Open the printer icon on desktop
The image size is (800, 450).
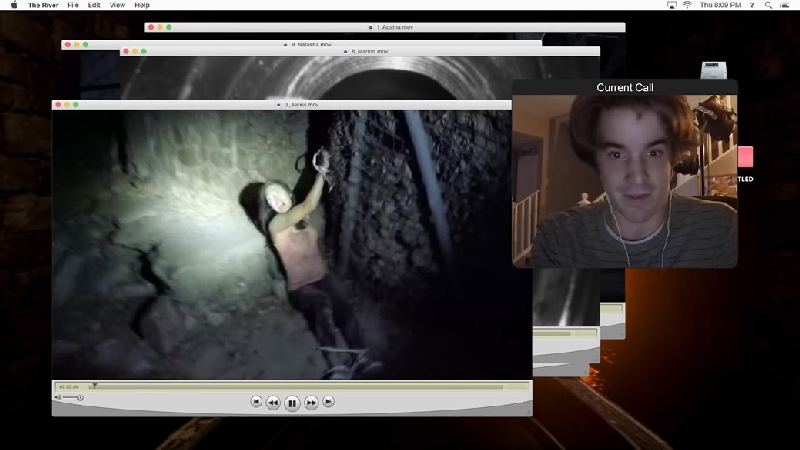(x=713, y=70)
